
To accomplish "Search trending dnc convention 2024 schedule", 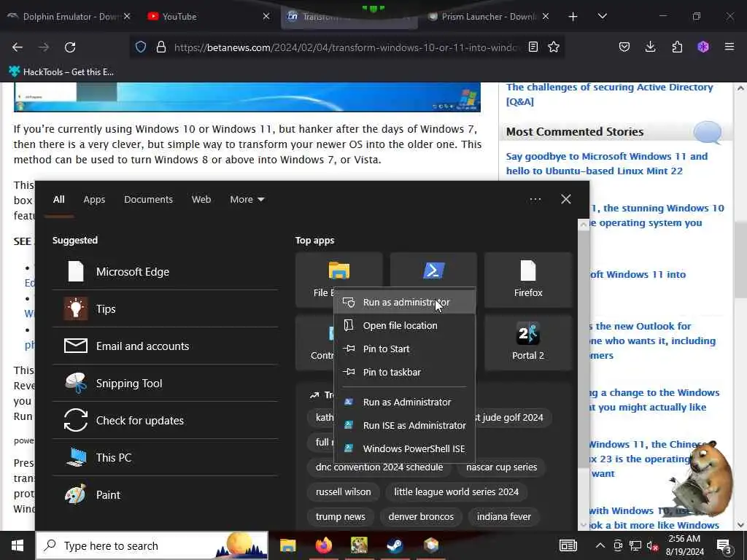I will (379, 467).
